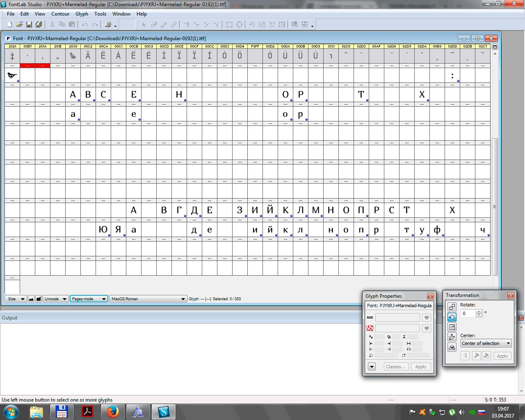The height and width of the screenshot is (420, 525).
Task: Click the Print icon in the toolbar
Action: pos(108,25)
